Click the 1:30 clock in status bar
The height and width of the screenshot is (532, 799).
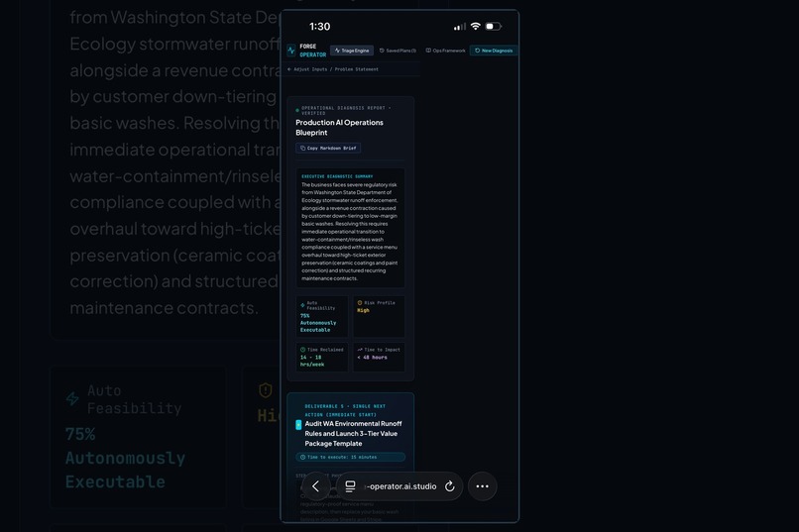point(319,27)
